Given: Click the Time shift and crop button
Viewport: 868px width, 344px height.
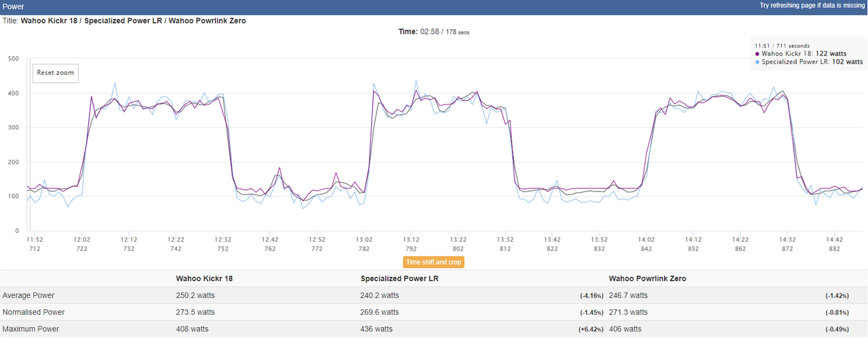Looking at the screenshot, I should pos(434,262).
